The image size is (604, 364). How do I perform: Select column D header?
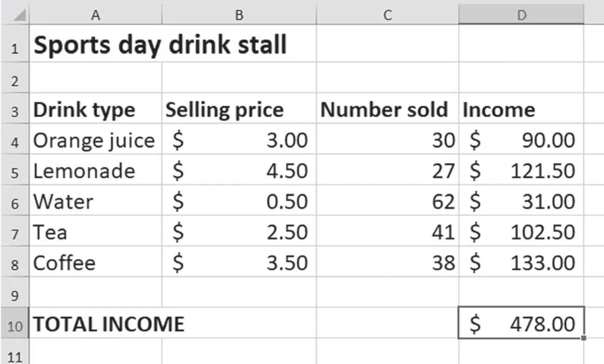point(521,15)
